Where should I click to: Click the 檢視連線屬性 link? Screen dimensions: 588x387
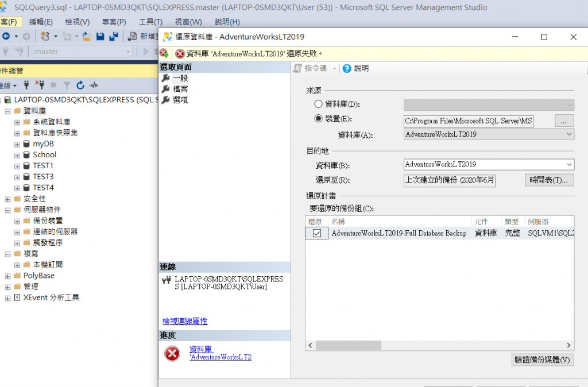185,321
